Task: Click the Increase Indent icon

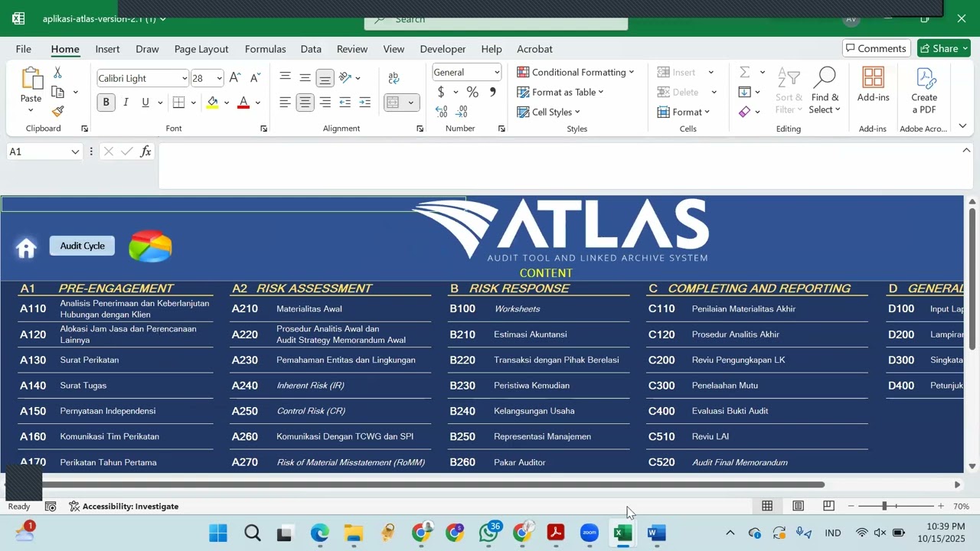Action: [364, 103]
